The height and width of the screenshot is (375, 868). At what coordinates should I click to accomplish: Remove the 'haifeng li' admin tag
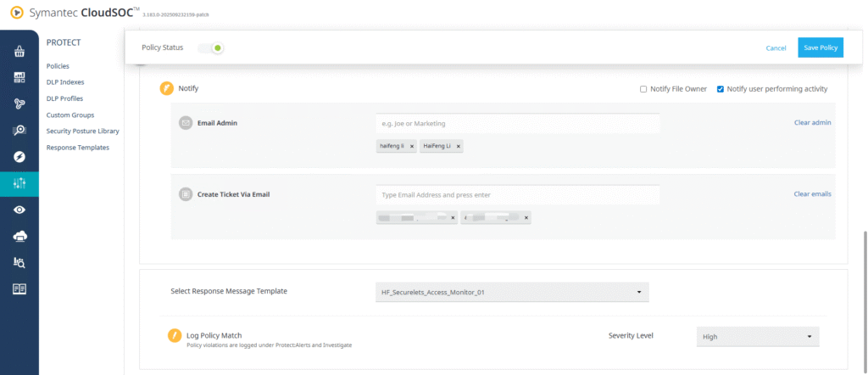[412, 147]
